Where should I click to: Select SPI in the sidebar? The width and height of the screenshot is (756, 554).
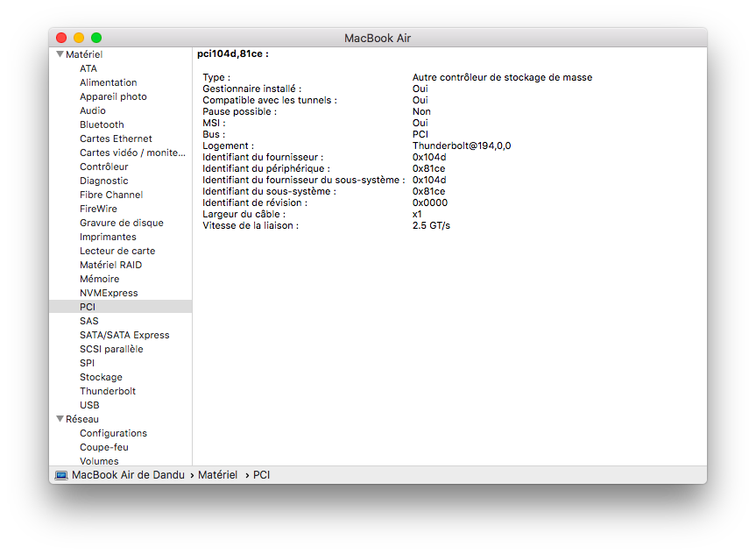[88, 363]
